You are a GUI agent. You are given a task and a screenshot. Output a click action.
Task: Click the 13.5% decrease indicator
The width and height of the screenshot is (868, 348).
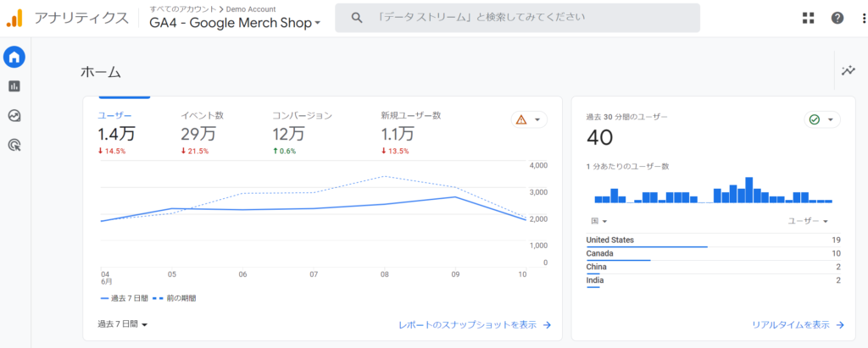tap(395, 151)
